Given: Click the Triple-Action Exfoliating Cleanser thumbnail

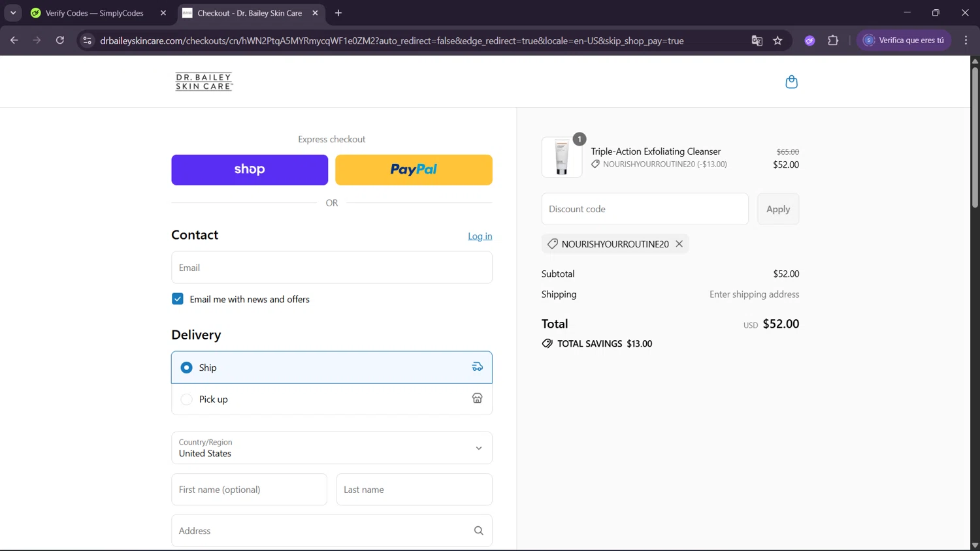Looking at the screenshot, I should click(562, 157).
